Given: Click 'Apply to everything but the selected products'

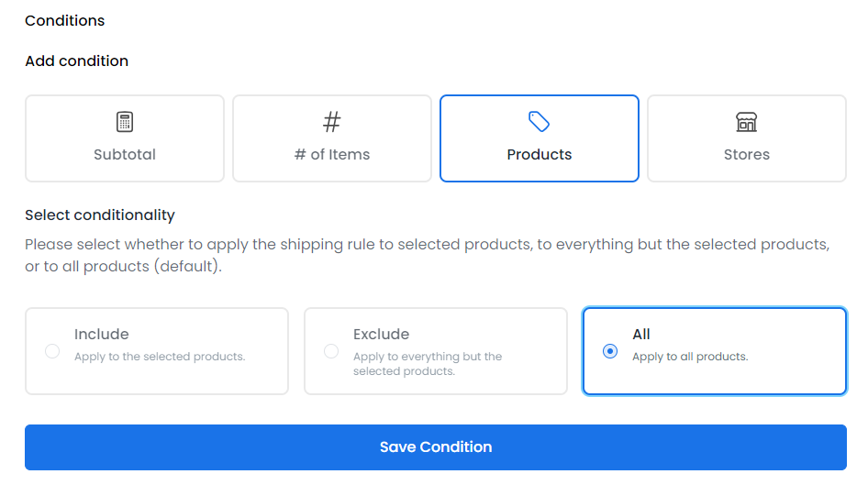Looking at the screenshot, I should coord(428,364).
